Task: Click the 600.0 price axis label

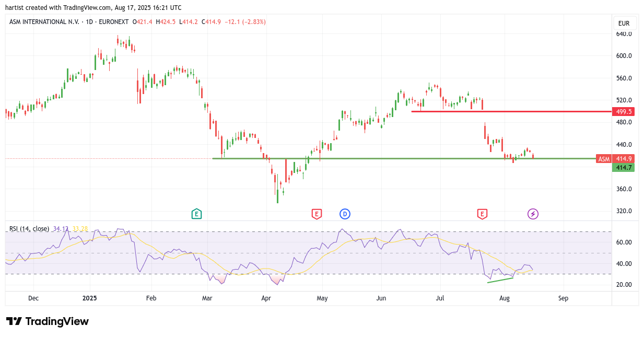Action: pos(624,56)
